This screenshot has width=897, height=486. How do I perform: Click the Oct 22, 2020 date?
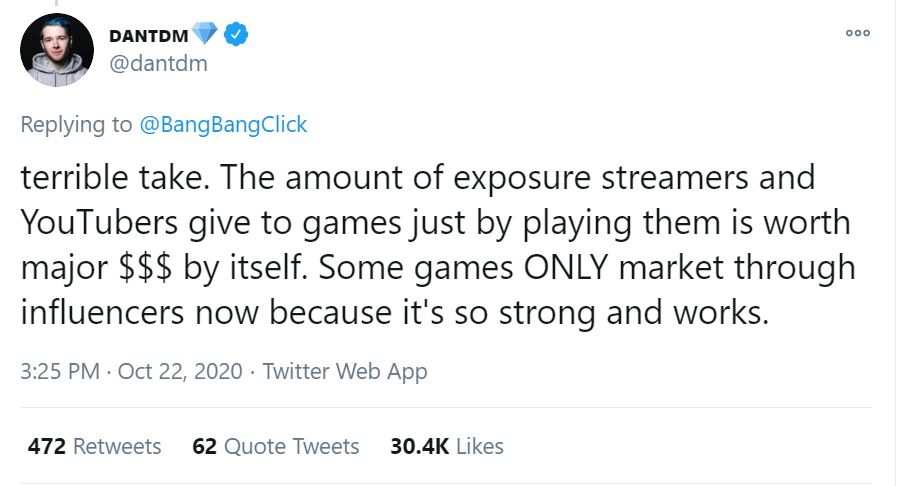coord(180,372)
